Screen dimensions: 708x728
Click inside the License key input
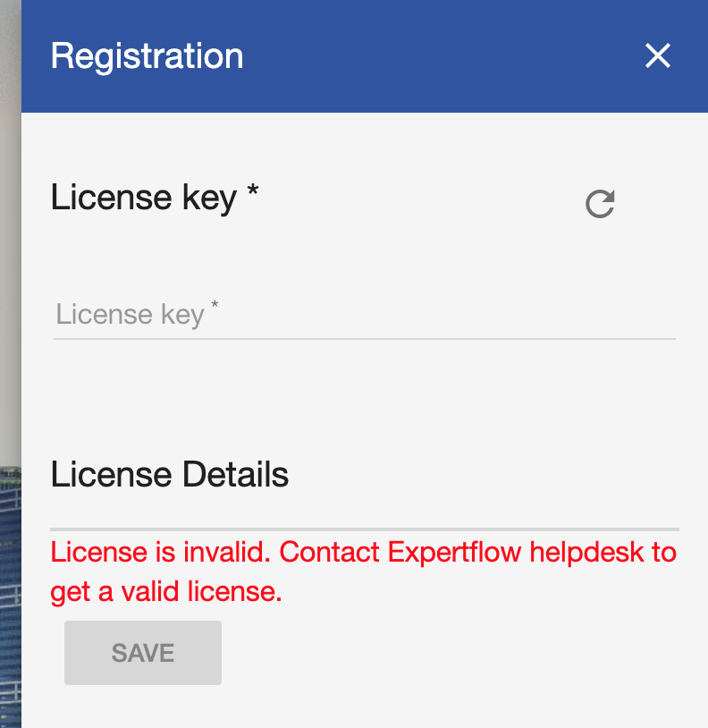pyautogui.click(x=358, y=315)
